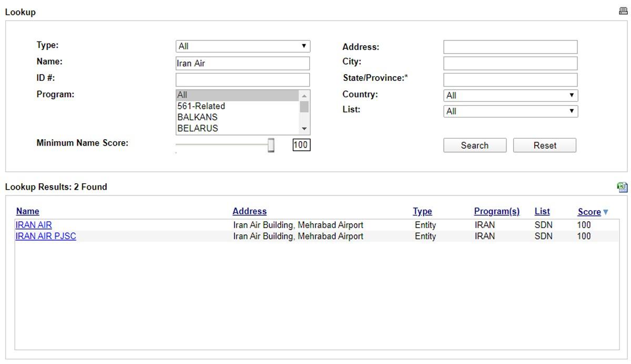Click the State/Province input field
The image size is (631, 364).
point(511,80)
